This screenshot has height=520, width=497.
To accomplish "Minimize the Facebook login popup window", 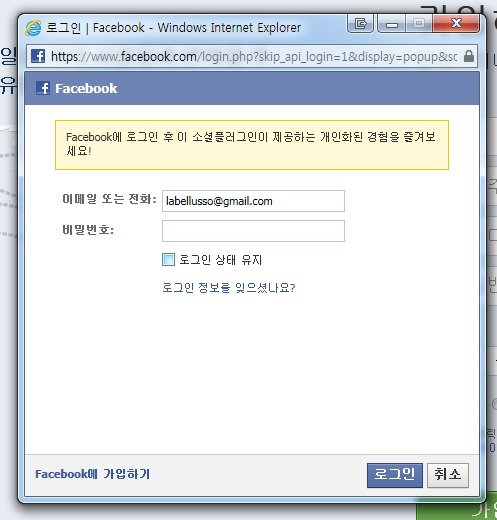I will [x=392, y=23].
